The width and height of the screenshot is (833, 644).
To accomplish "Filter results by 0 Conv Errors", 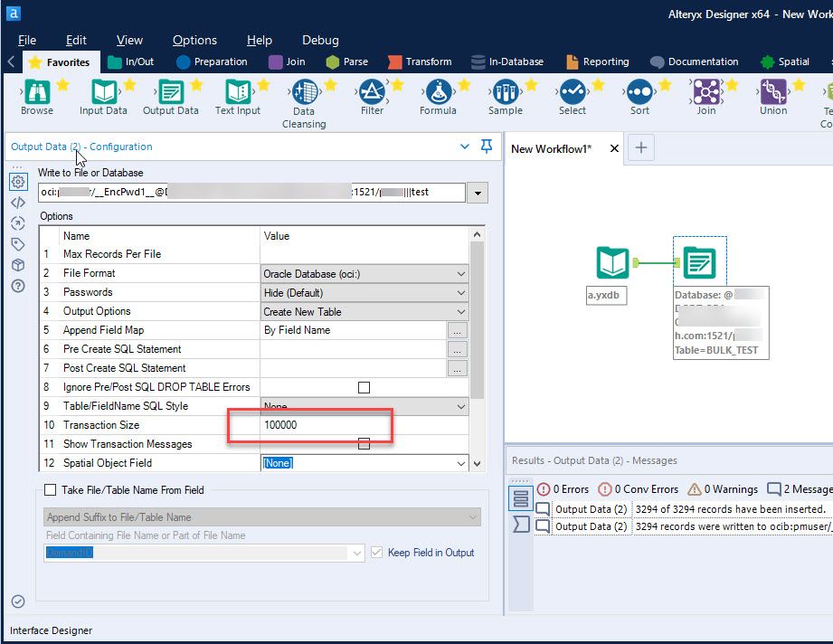I will click(x=639, y=488).
